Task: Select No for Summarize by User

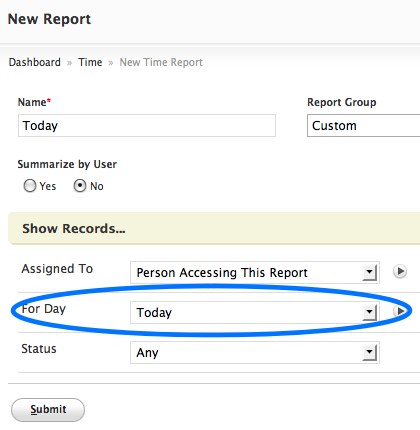Action: [80, 186]
